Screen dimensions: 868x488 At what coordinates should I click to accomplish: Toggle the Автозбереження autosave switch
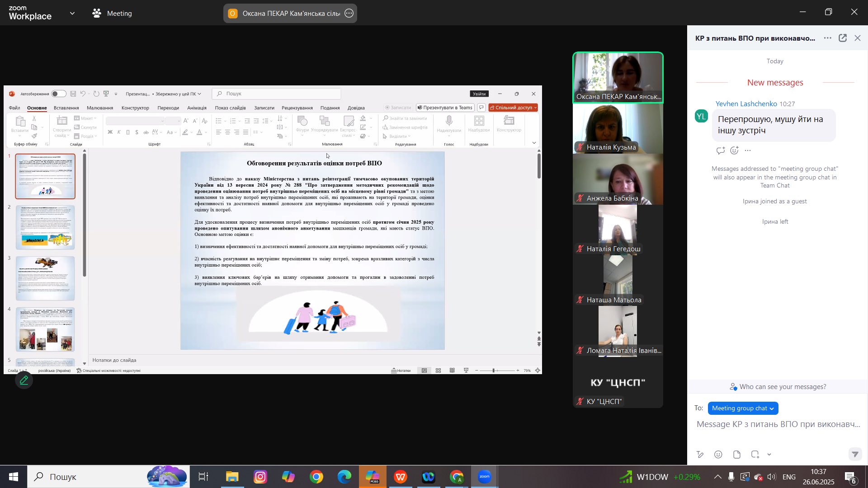tap(58, 94)
